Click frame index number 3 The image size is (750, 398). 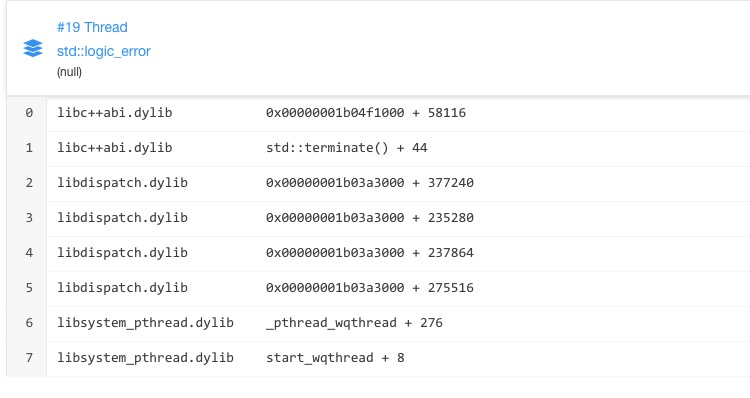(x=29, y=218)
